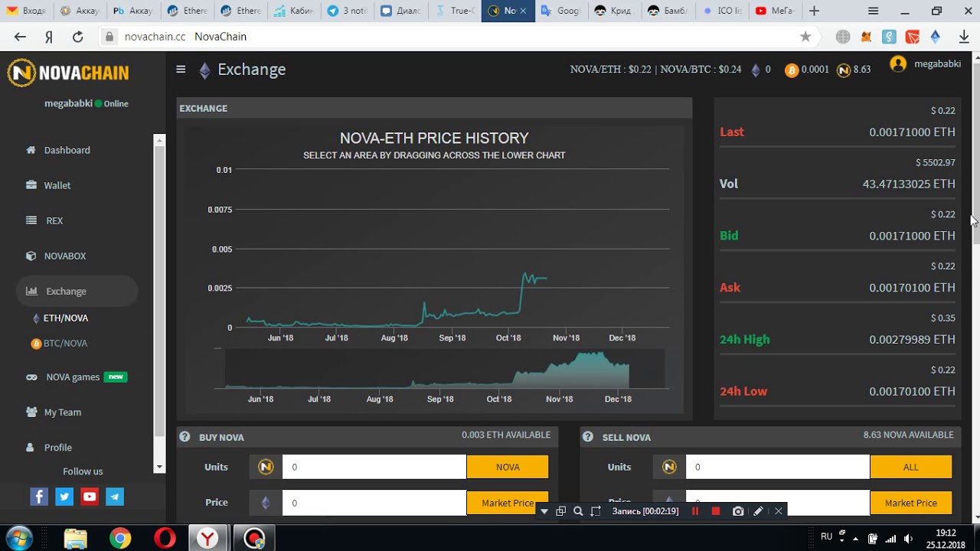Screen dimensions: 980x551
Task: Switch to the Google Translate tab
Action: (560, 11)
